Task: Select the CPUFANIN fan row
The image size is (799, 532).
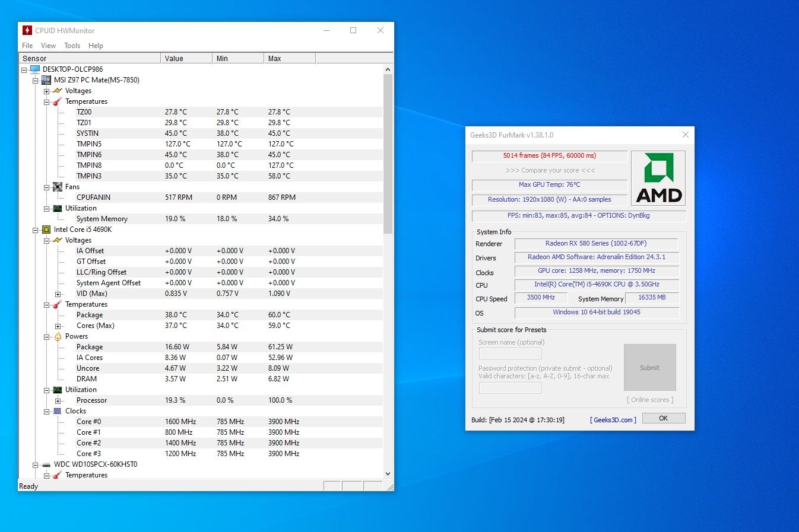Action: 201,197
